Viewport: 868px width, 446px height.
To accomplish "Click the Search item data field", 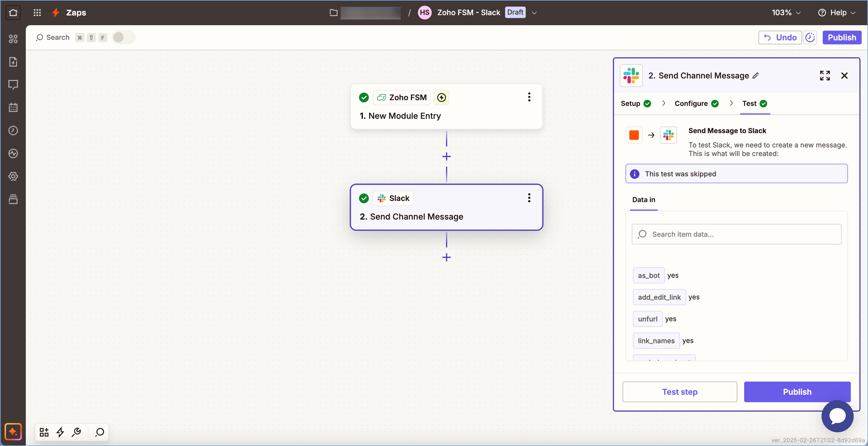I will point(736,234).
